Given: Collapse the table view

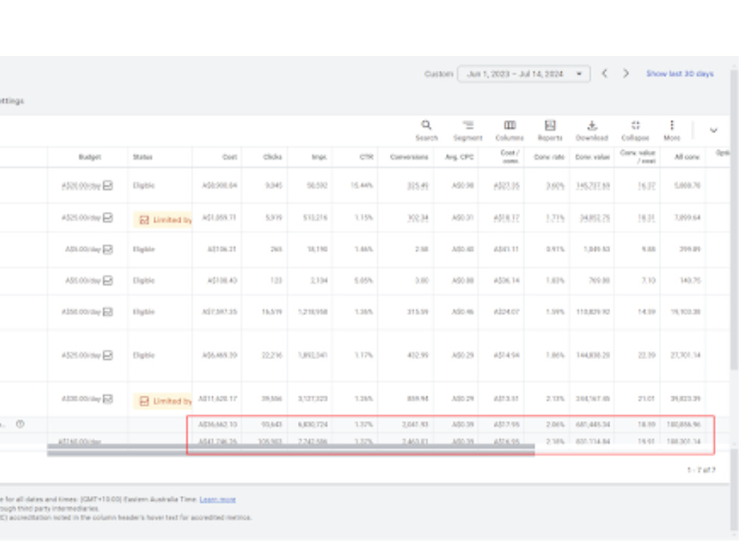Looking at the screenshot, I should 635,131.
